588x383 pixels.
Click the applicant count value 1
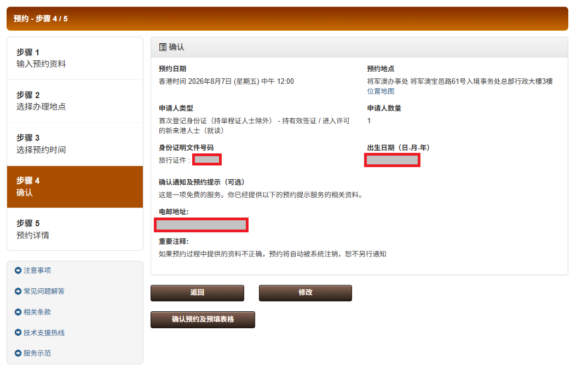369,121
